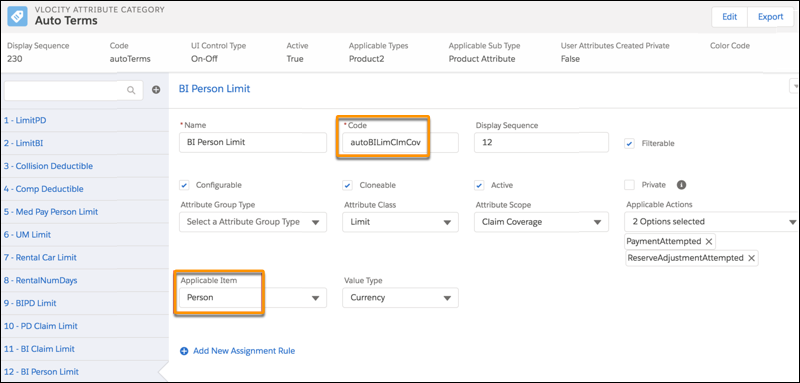The height and width of the screenshot is (383, 800).
Task: Click the Product2 Applicable Types value
Action: tap(366, 59)
